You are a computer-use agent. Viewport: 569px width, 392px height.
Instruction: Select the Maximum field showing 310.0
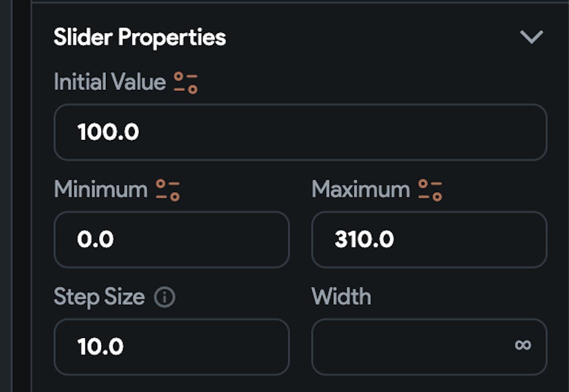click(x=428, y=240)
